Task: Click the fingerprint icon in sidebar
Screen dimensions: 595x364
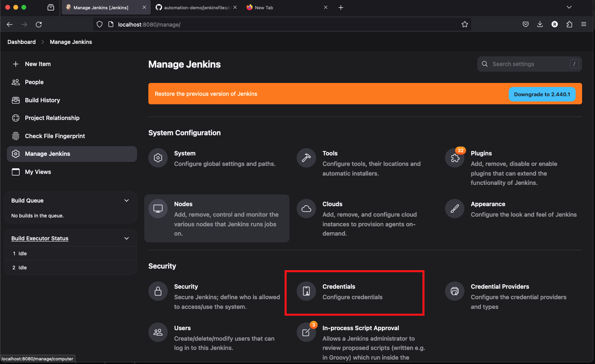Action: 16,136
